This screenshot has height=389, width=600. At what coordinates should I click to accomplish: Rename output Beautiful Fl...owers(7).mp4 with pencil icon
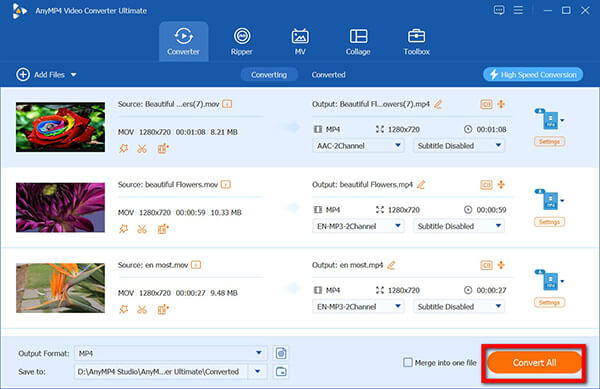point(439,104)
